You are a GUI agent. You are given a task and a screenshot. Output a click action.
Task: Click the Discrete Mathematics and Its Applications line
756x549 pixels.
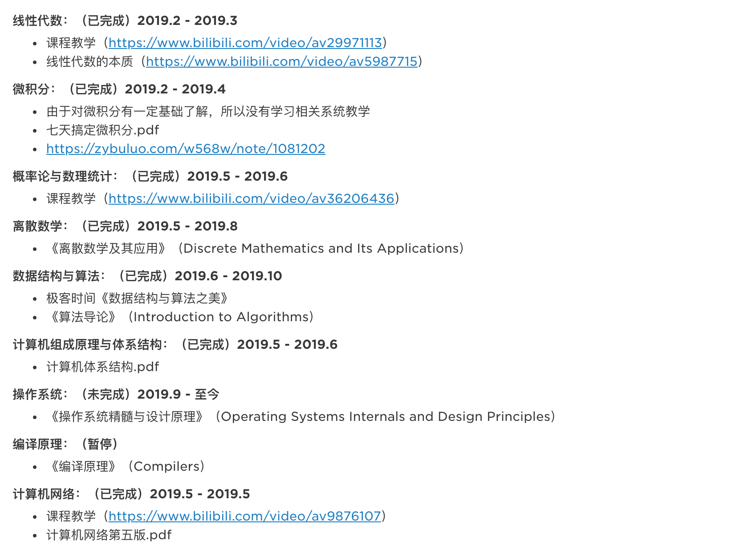coord(256,248)
